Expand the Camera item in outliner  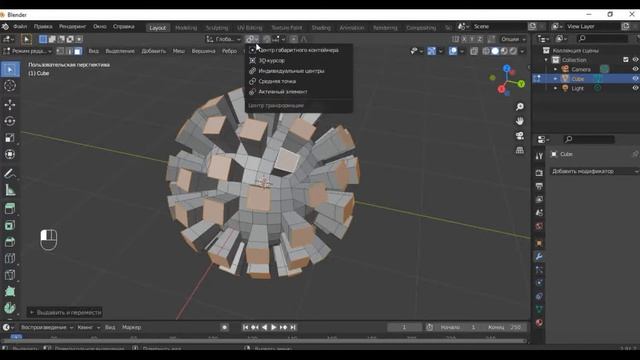point(556,69)
